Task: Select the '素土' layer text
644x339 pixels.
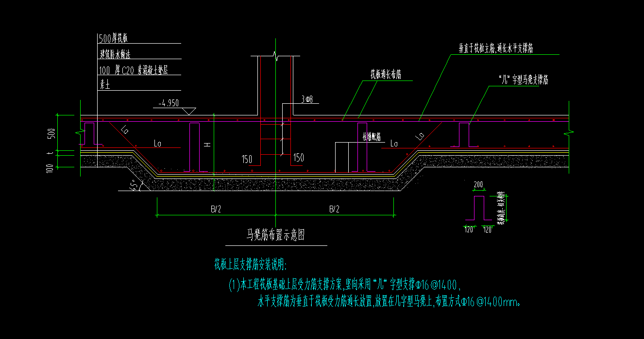Action: pyautogui.click(x=104, y=85)
